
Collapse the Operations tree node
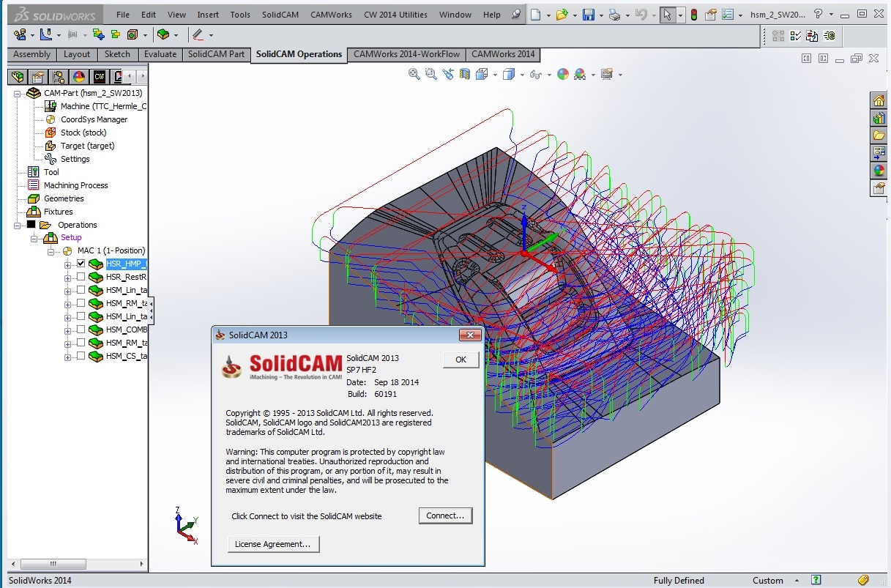pyautogui.click(x=18, y=225)
